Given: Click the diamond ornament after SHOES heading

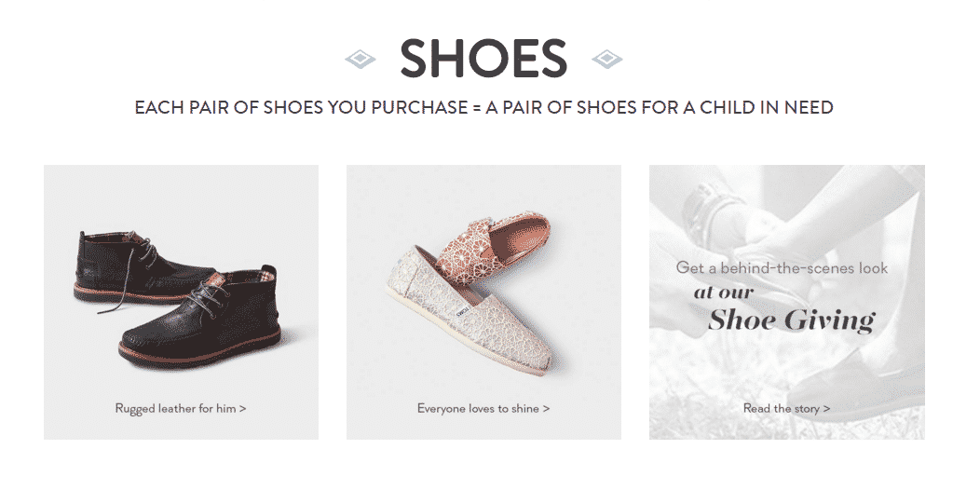Looking at the screenshot, I should [x=606, y=60].
